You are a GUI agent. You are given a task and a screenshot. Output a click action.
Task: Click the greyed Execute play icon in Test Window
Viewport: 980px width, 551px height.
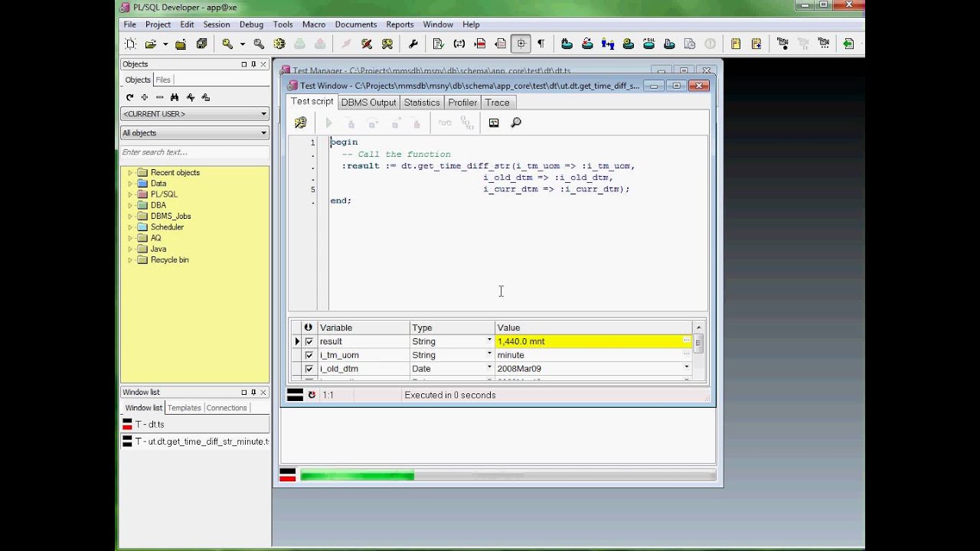329,122
